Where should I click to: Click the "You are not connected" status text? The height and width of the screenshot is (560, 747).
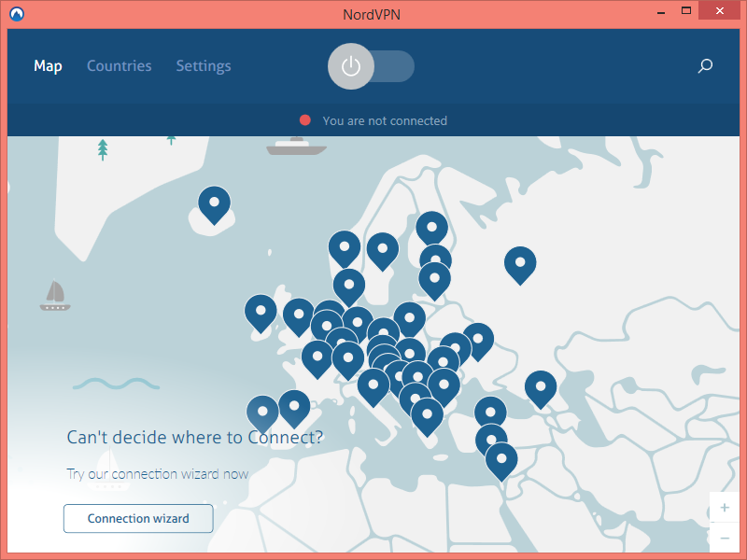click(x=385, y=121)
